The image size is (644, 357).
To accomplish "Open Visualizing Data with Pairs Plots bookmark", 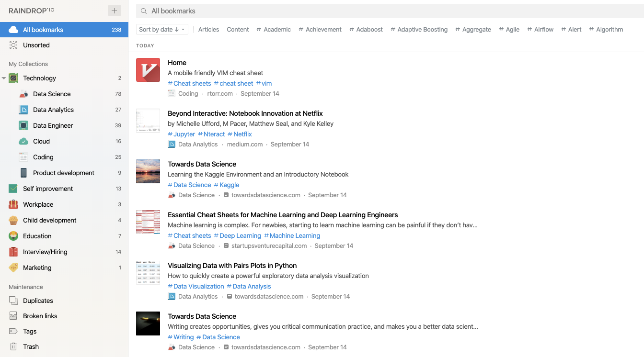I will [x=232, y=266].
